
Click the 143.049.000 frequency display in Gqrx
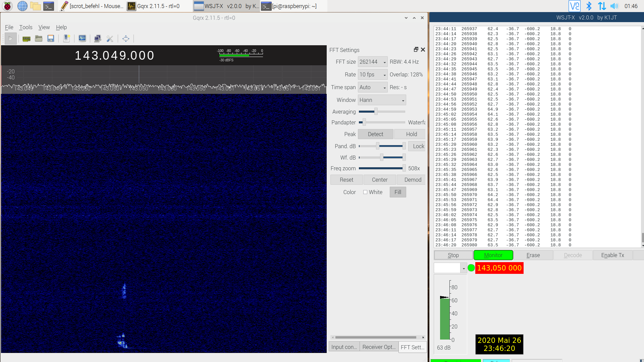114,55
